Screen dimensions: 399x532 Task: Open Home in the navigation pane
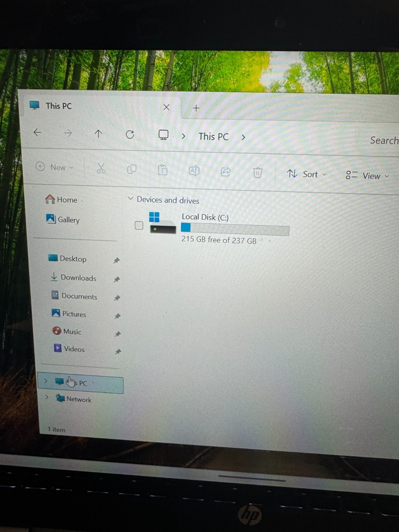(x=61, y=199)
